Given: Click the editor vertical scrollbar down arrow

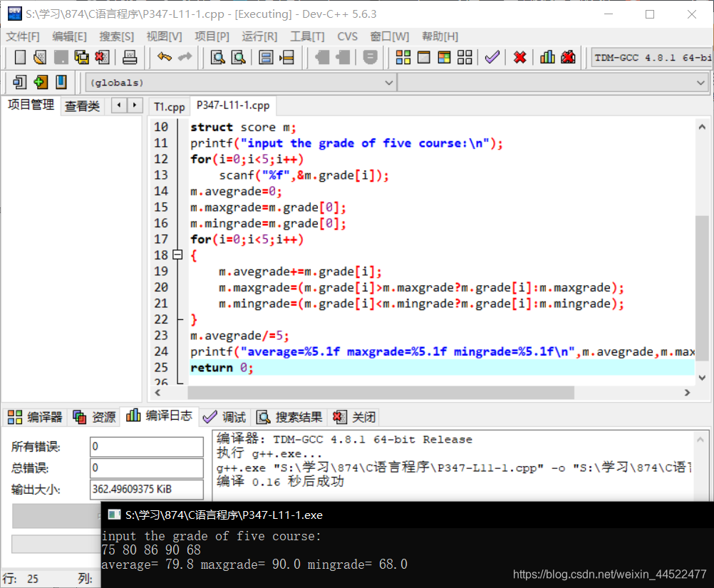Looking at the screenshot, I should pos(702,378).
